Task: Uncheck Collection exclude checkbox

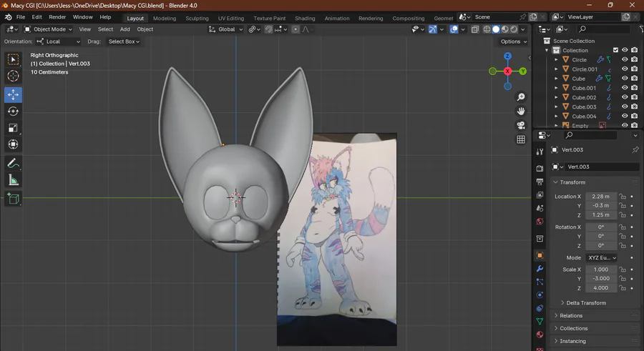Action: point(615,50)
